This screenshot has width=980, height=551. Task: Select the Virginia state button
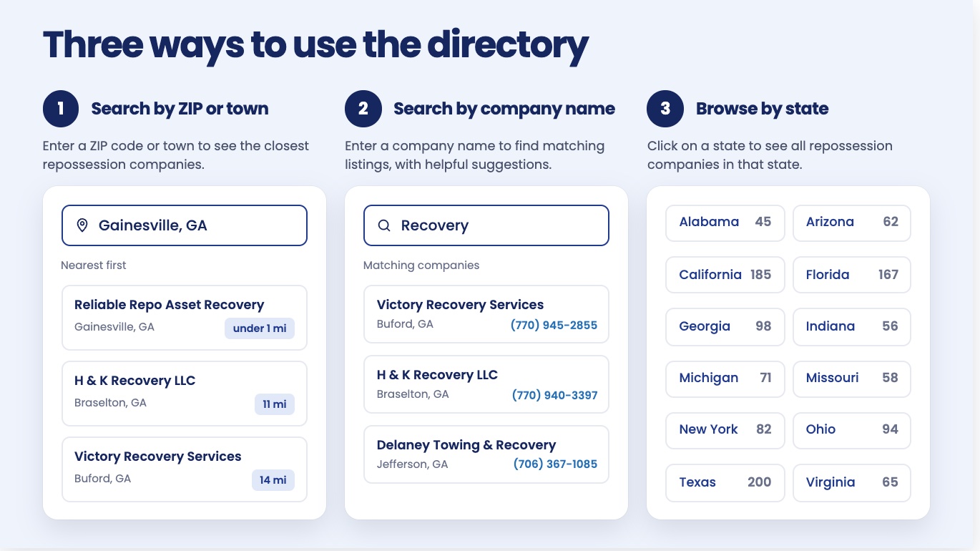pyautogui.click(x=852, y=482)
